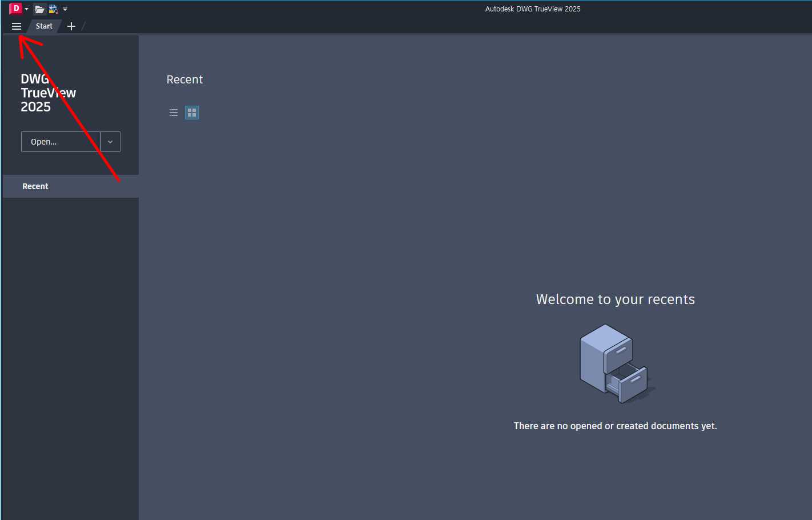Click the Open folder icon in quick access toolbar
This screenshot has width=812, height=520.
point(39,9)
